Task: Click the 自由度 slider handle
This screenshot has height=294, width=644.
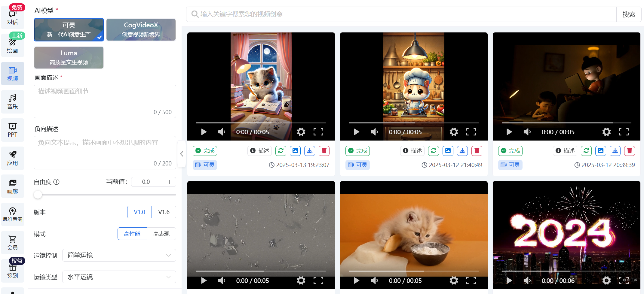Action: tap(38, 195)
